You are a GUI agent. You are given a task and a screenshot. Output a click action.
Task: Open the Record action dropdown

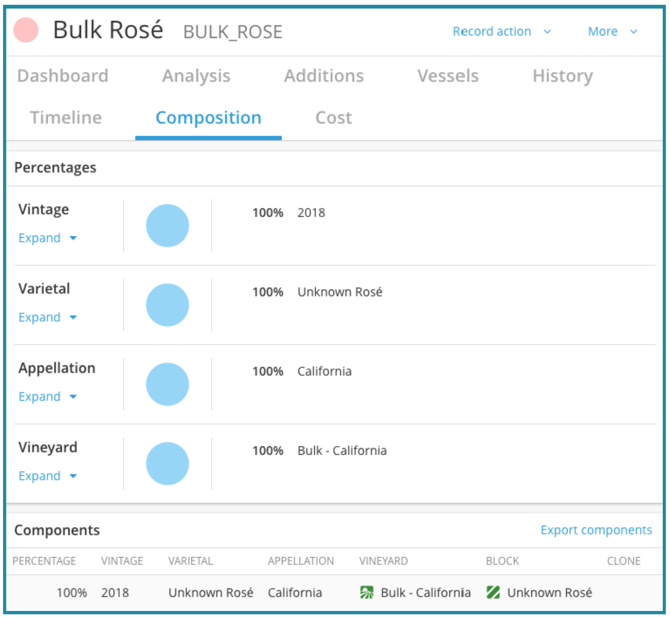502,32
